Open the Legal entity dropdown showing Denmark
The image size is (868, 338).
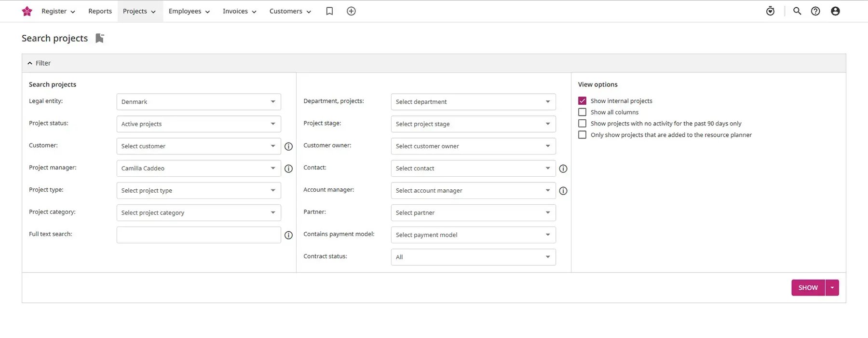point(199,102)
